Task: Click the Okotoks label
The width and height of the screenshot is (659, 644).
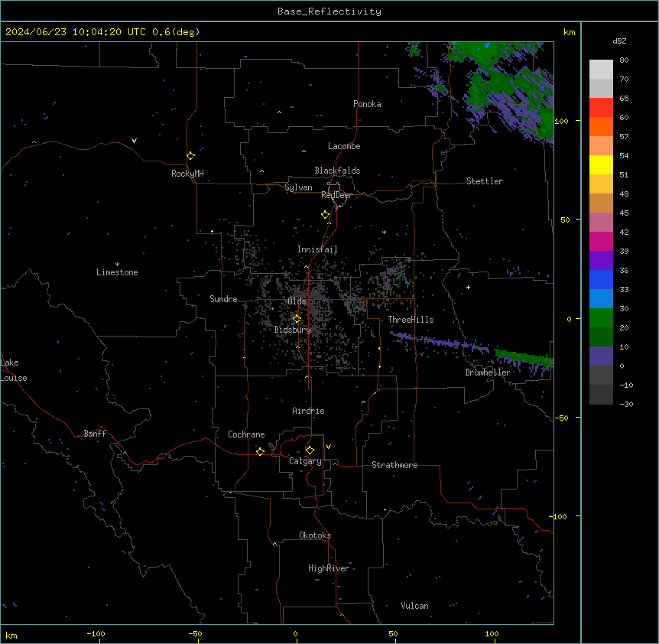Action: [315, 535]
